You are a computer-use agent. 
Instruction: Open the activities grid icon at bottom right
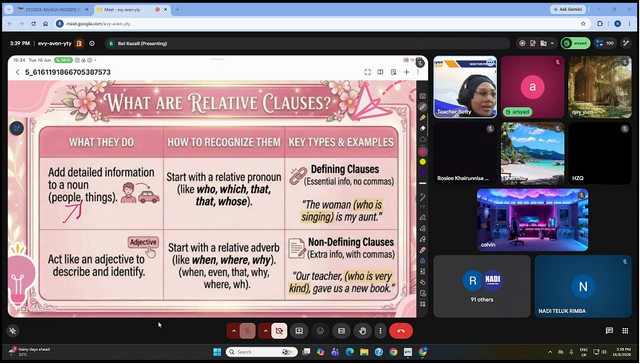625,331
